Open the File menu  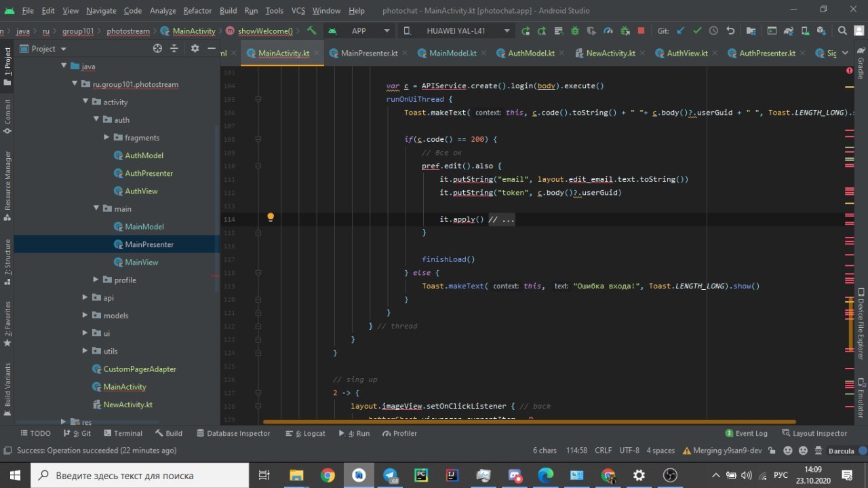tap(28, 11)
